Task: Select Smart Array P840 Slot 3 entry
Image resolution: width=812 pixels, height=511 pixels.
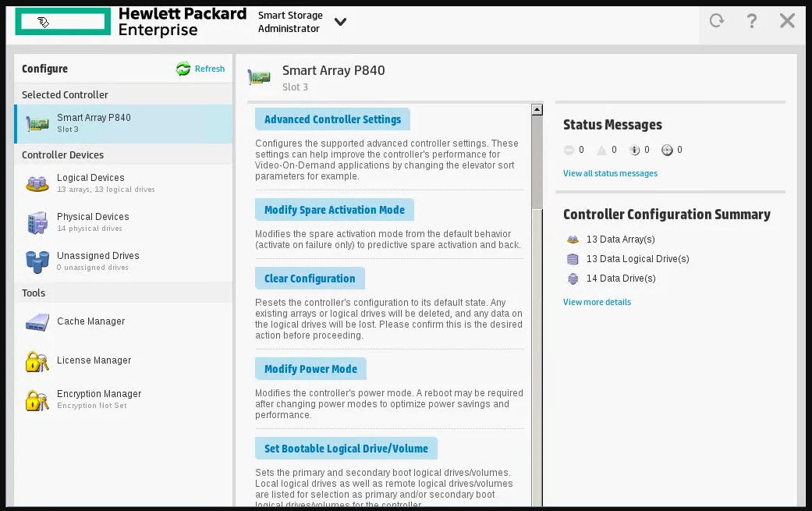Action: (x=124, y=124)
